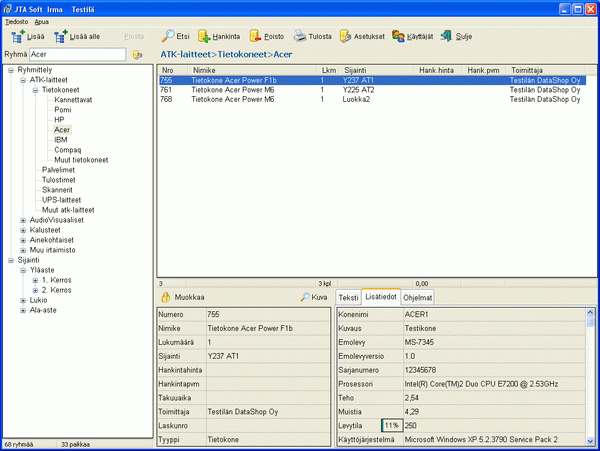Switch to the Teksti tab
Viewport: 600px width, 451px height.
[x=348, y=297]
